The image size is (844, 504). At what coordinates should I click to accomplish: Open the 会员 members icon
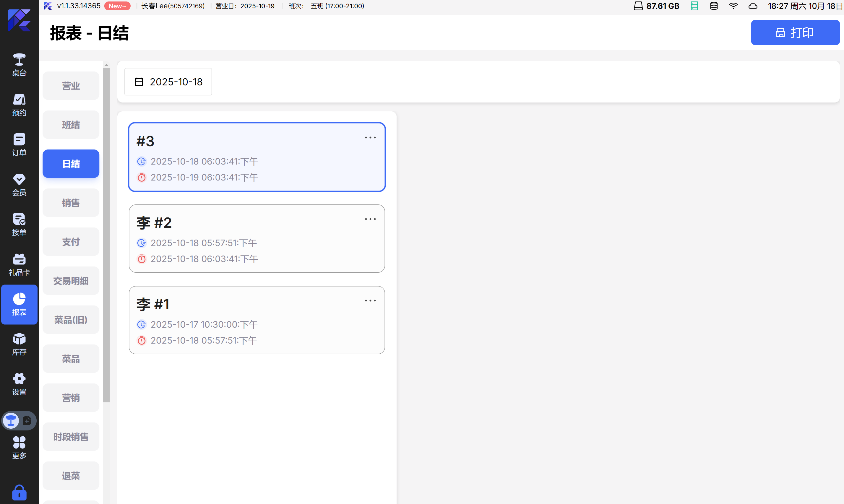(19, 184)
